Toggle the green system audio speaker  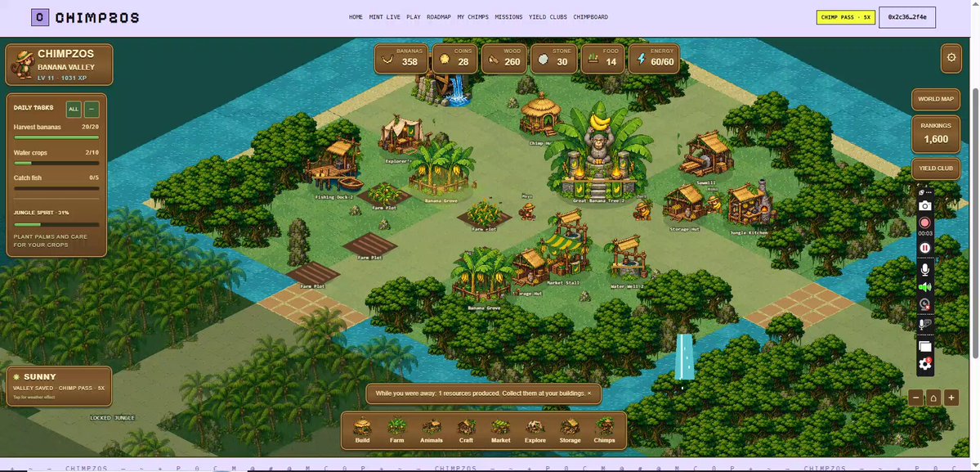click(x=925, y=287)
